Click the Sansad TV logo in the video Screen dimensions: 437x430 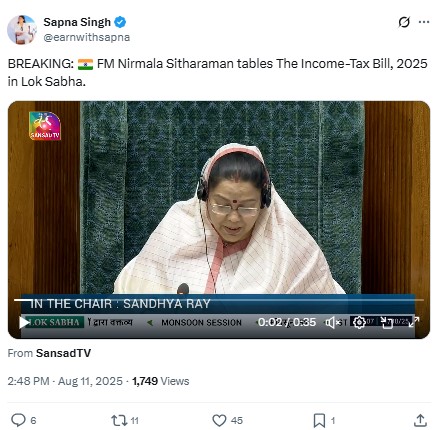point(45,126)
